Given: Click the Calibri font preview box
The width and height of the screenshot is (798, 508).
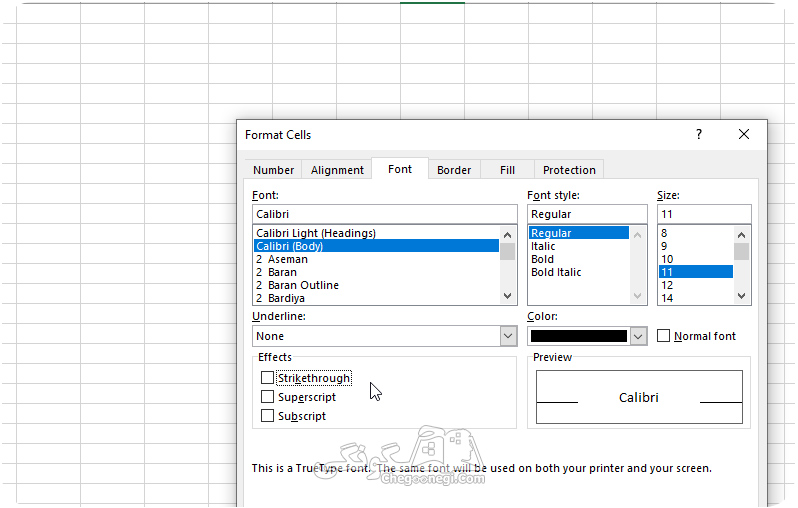Looking at the screenshot, I should [639, 397].
